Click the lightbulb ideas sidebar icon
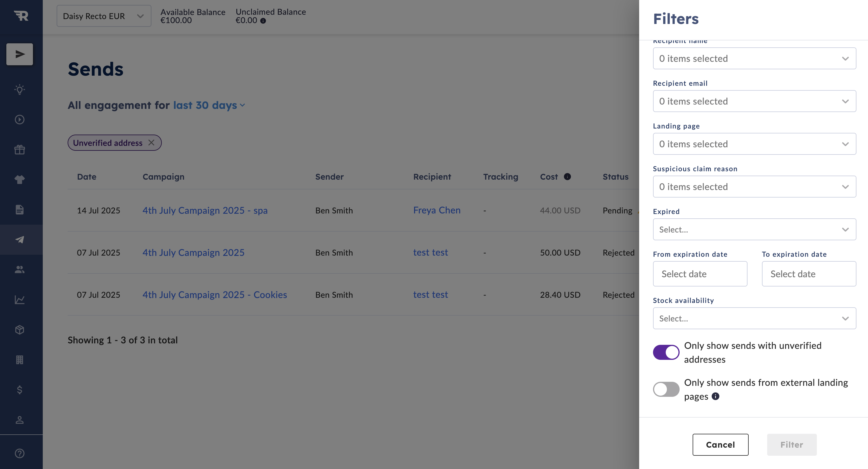Image resolution: width=868 pixels, height=469 pixels. click(20, 90)
